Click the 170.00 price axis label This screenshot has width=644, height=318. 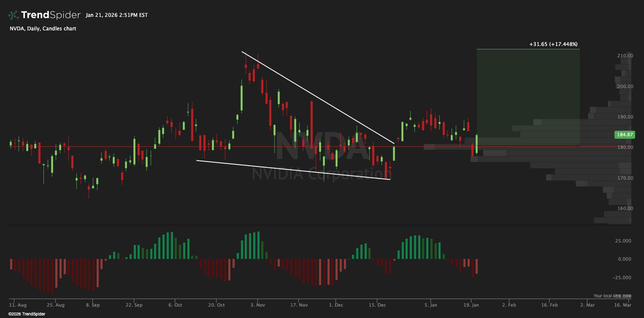pos(625,178)
